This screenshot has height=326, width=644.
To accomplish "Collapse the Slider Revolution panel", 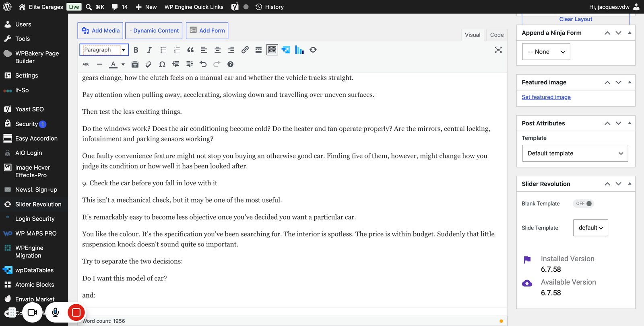I will (630, 184).
